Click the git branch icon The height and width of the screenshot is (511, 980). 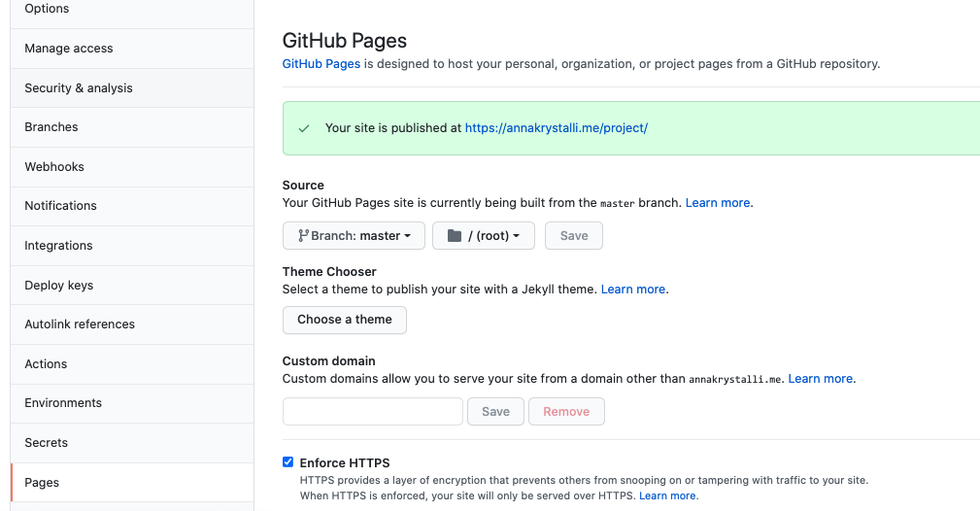[x=303, y=236]
